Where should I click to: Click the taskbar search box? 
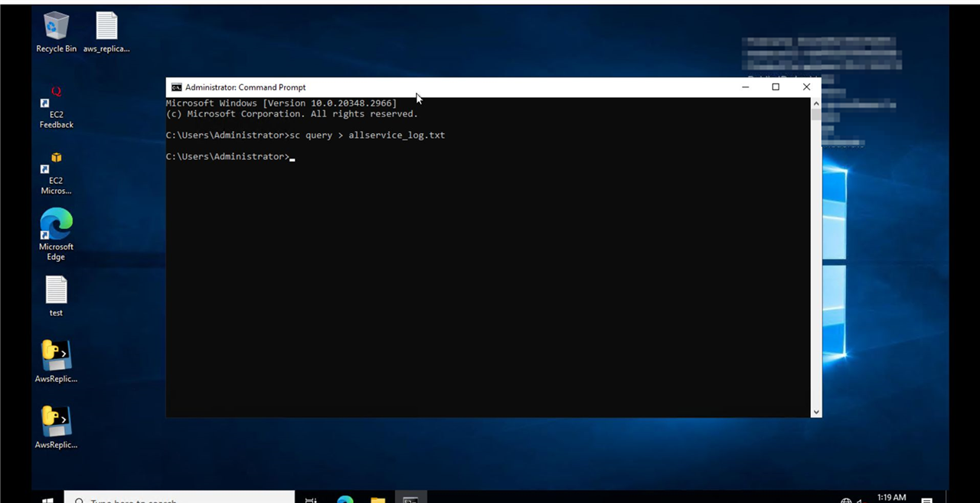pyautogui.click(x=180, y=499)
